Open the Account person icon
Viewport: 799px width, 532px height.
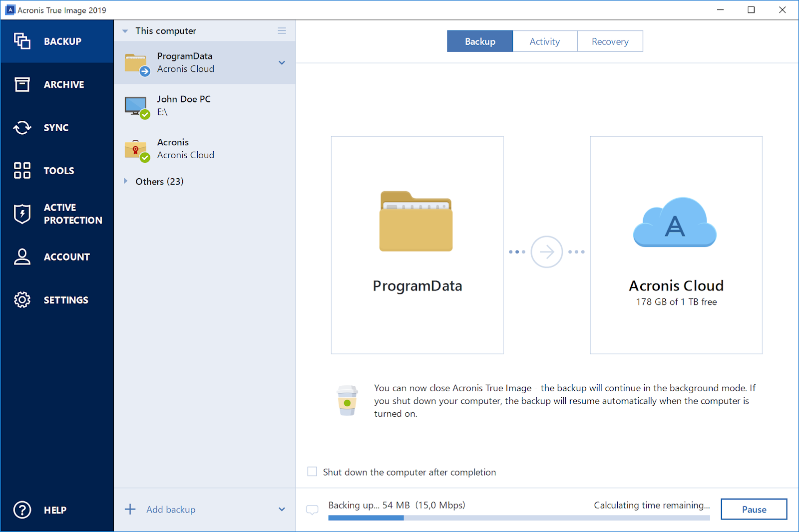pyautogui.click(x=22, y=257)
